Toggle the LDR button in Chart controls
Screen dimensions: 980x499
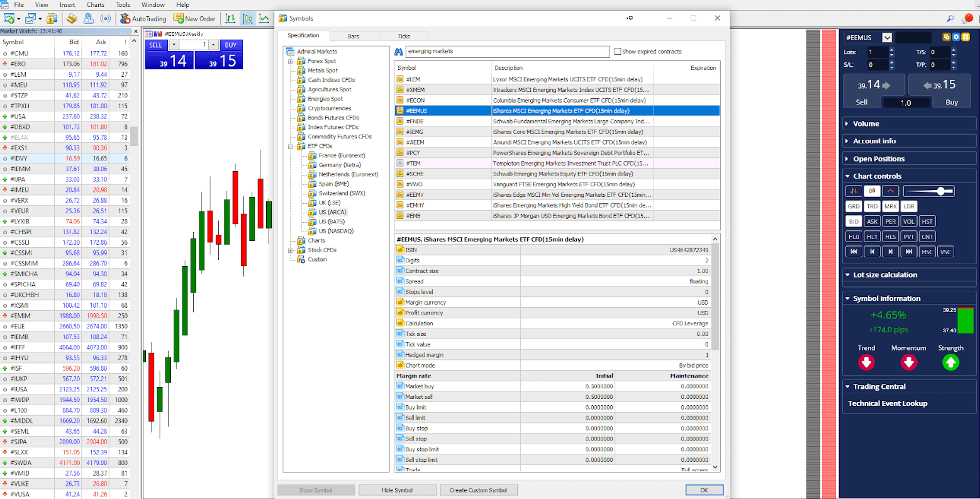point(908,206)
